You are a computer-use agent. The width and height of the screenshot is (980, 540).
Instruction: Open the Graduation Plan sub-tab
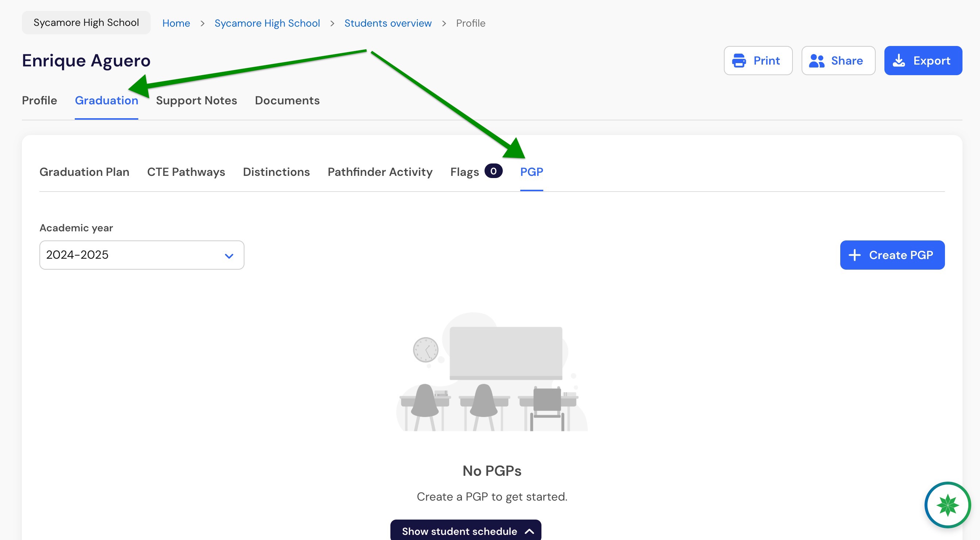click(84, 172)
